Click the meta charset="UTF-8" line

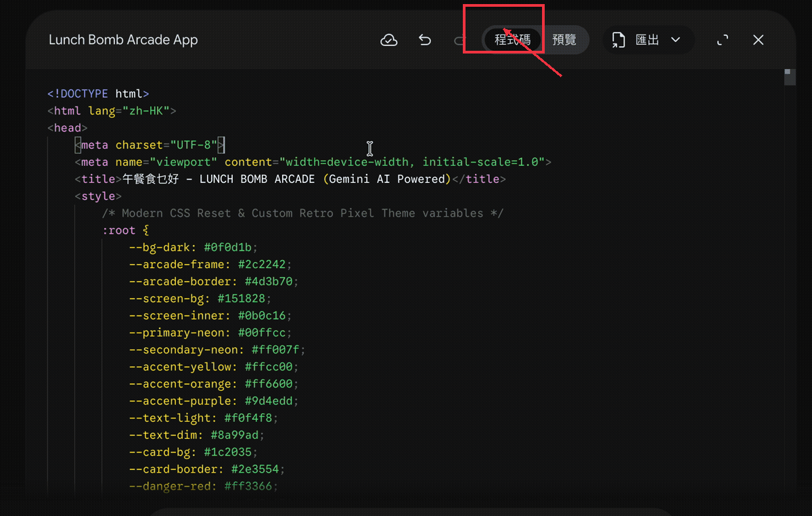[150, 145]
